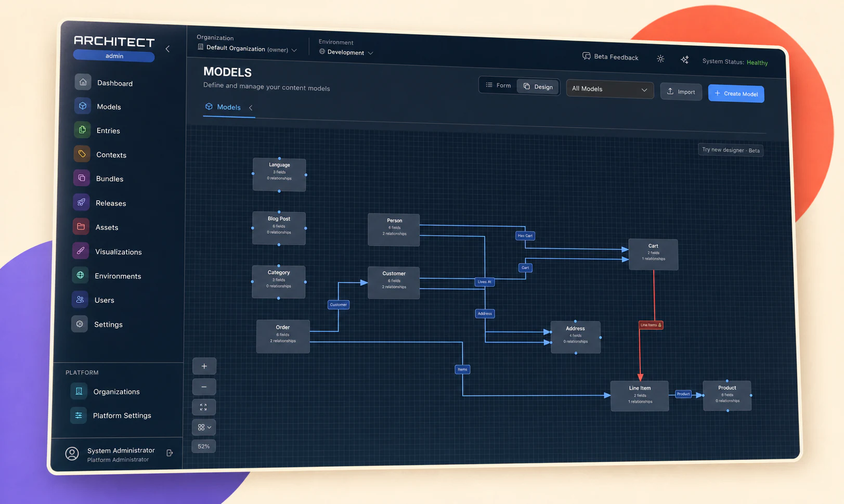Image resolution: width=844 pixels, height=504 pixels.
Task: Select the Cart model node
Action: click(653, 254)
